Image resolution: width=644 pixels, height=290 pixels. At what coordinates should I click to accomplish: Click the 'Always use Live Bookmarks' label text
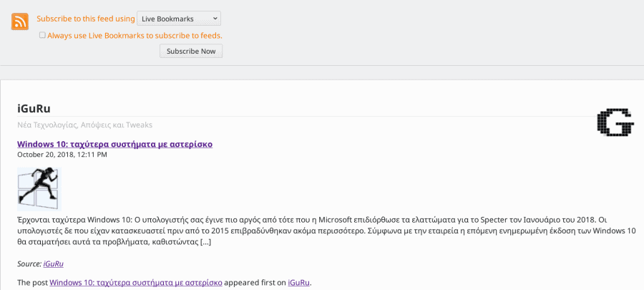pos(135,35)
